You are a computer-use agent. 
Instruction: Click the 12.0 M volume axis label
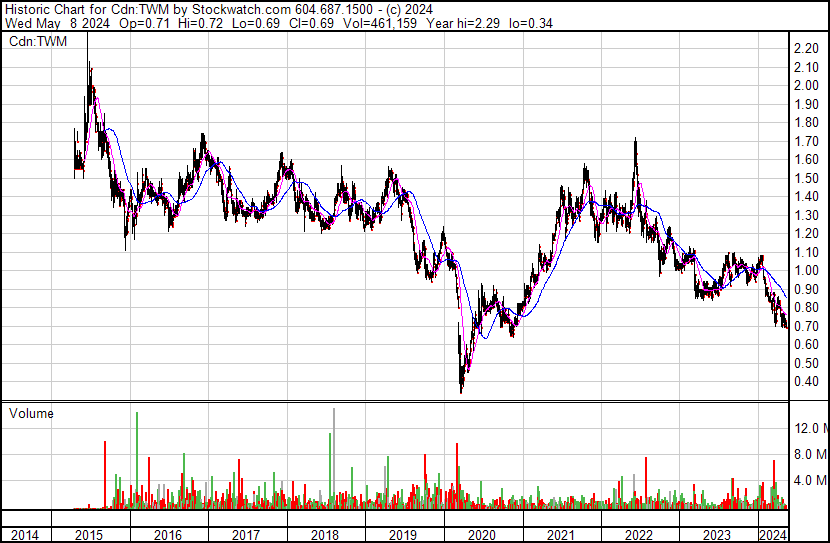(x=810, y=429)
